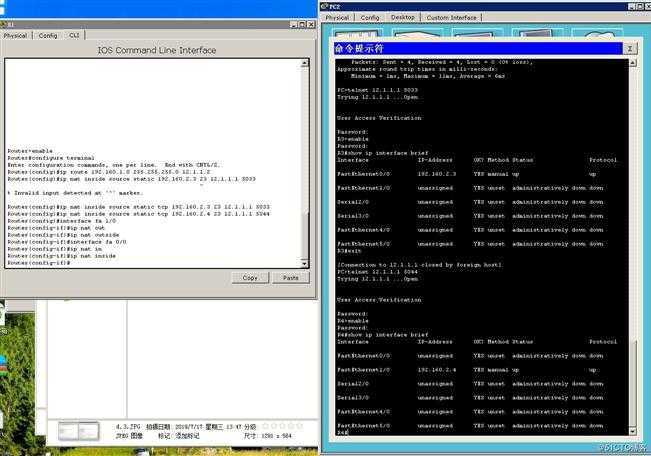Click IP address 192.168.2.4 in PC2 output
Viewport: 651px width, 456px height.
(x=437, y=370)
